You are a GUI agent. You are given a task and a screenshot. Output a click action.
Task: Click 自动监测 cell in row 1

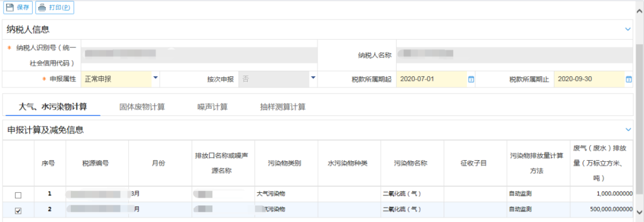[x=538, y=194]
